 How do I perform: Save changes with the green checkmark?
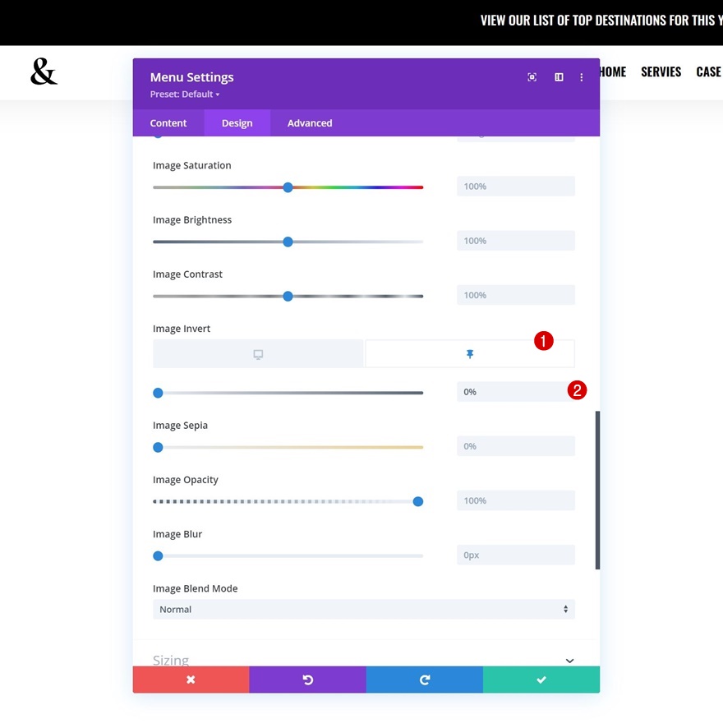pos(541,680)
